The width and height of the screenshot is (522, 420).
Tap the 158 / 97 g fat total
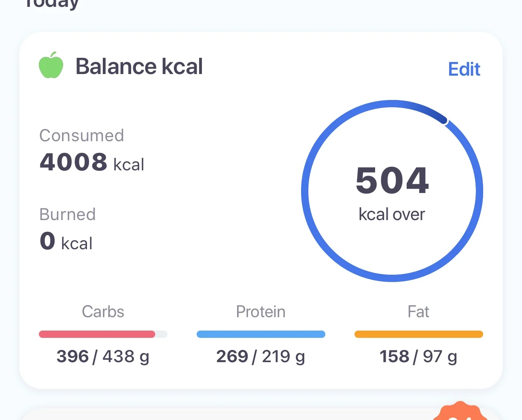[x=418, y=356]
